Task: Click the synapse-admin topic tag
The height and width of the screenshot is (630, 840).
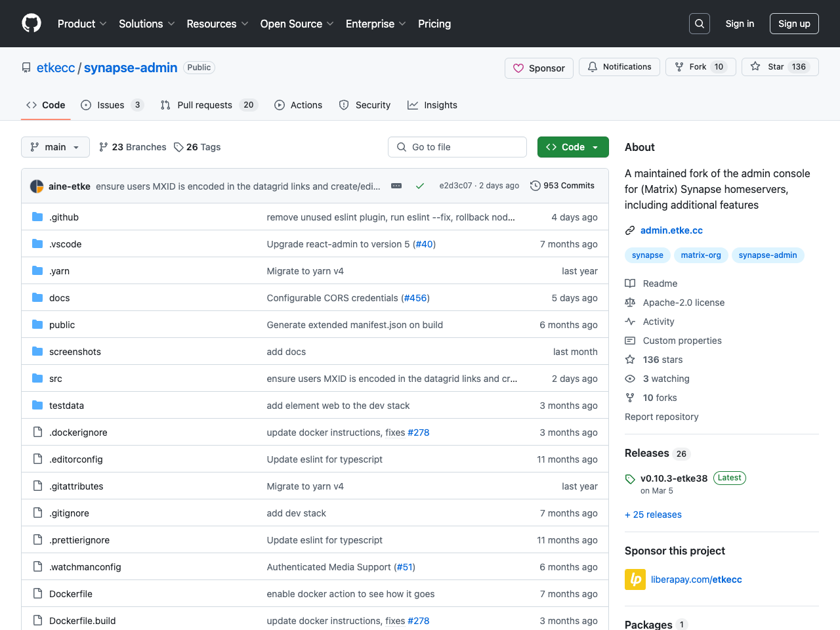Action: point(768,255)
